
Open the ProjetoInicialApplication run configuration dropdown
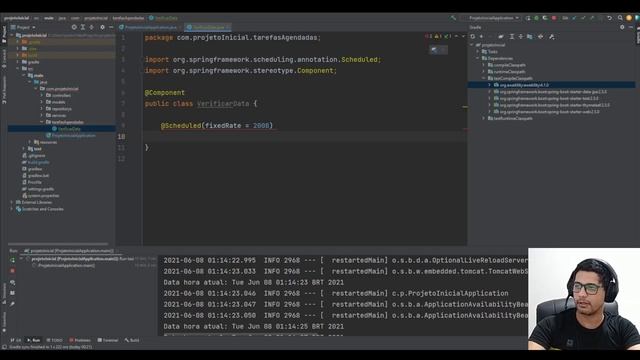pos(493,18)
